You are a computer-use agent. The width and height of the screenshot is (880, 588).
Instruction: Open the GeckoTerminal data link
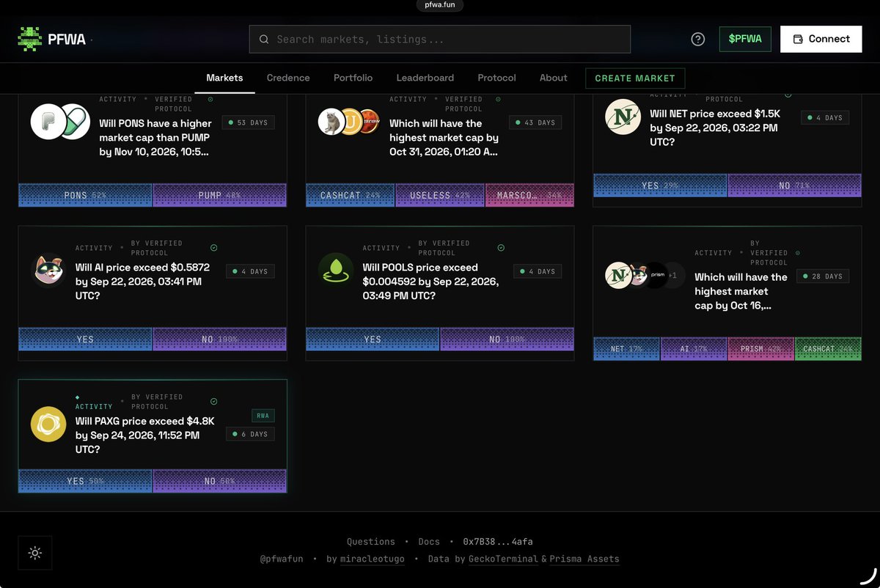coord(503,559)
